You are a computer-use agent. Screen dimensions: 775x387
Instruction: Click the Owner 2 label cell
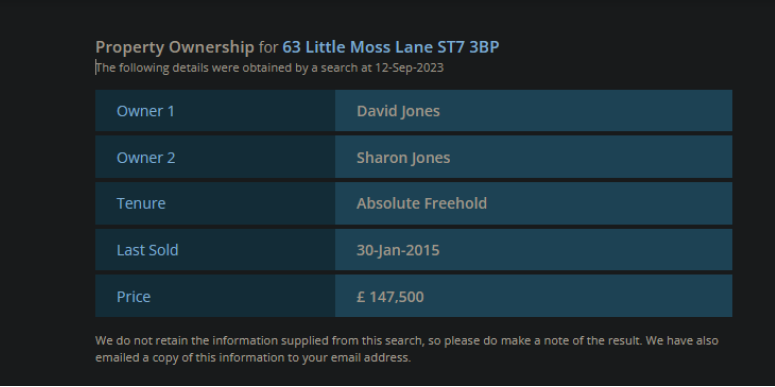point(215,157)
